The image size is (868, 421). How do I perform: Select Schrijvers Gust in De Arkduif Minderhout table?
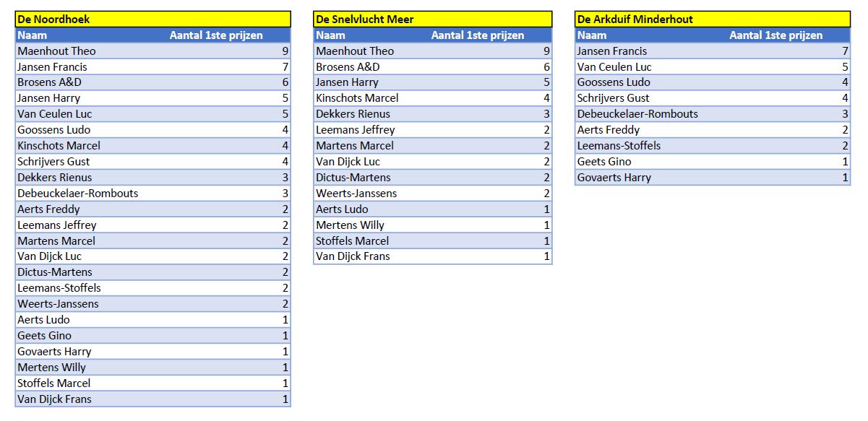tap(614, 98)
